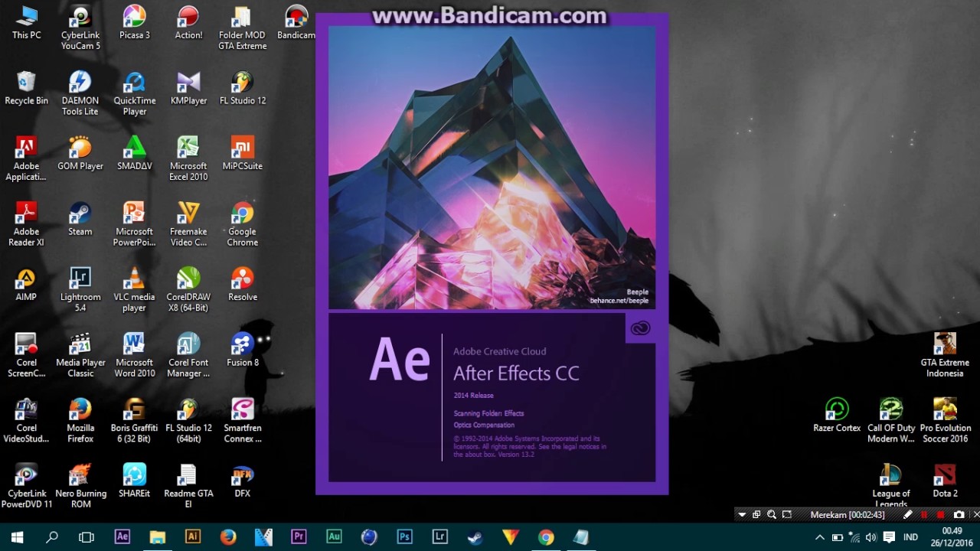Select the MiPCSuite desktop icon
The height and width of the screenshot is (551, 980).
243,154
